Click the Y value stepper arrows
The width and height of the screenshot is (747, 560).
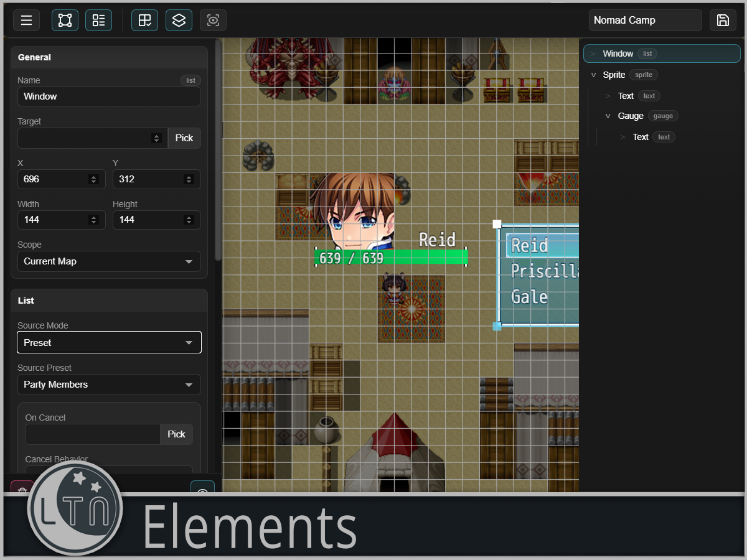pyautogui.click(x=189, y=179)
